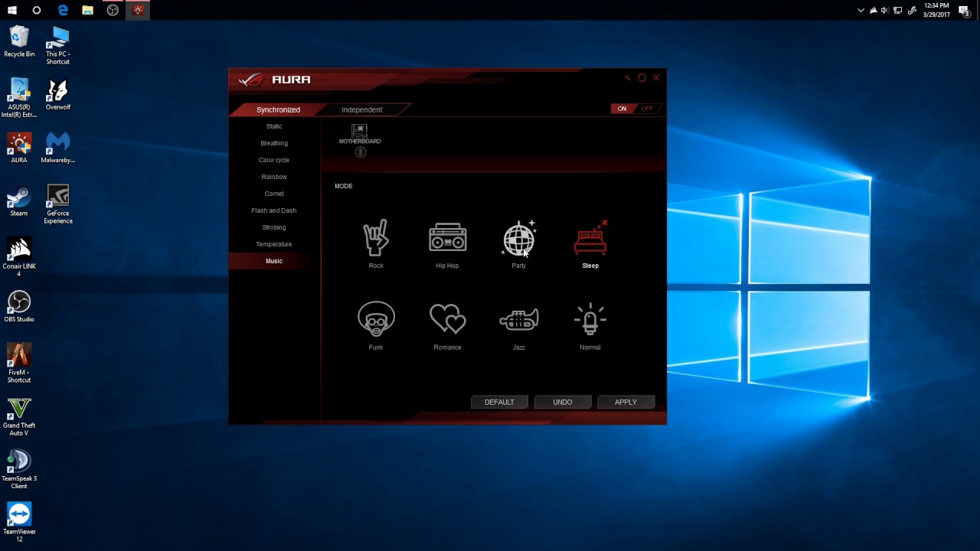The height and width of the screenshot is (551, 980).
Task: Click the Motherboard device icon
Action: [x=360, y=134]
